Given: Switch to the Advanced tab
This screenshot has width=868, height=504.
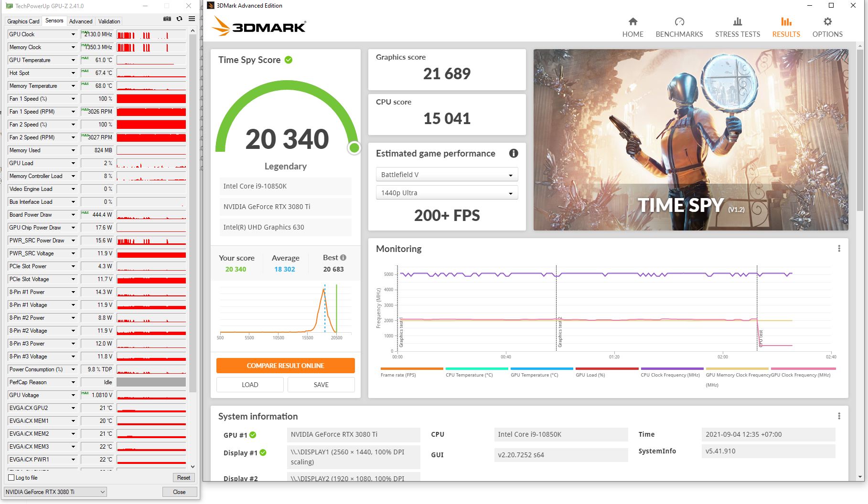Looking at the screenshot, I should tap(81, 21).
